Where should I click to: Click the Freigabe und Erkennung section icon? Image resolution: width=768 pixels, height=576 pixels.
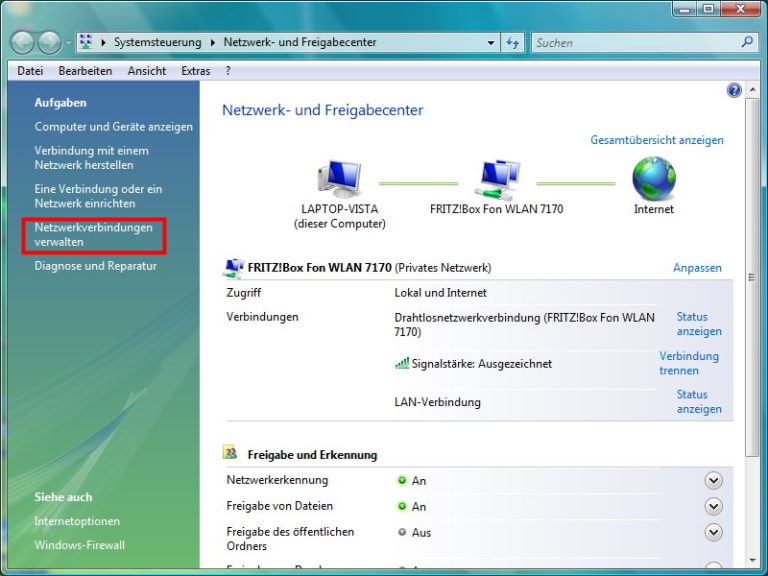pos(230,452)
